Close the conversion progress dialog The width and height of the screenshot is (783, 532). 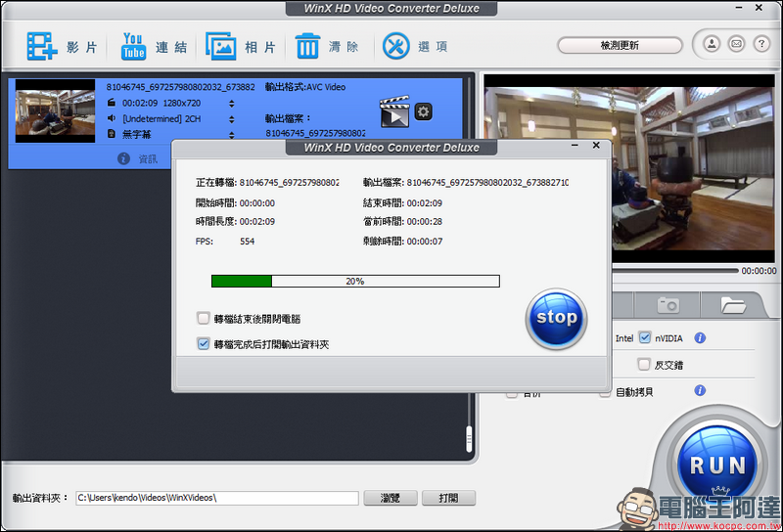596,146
